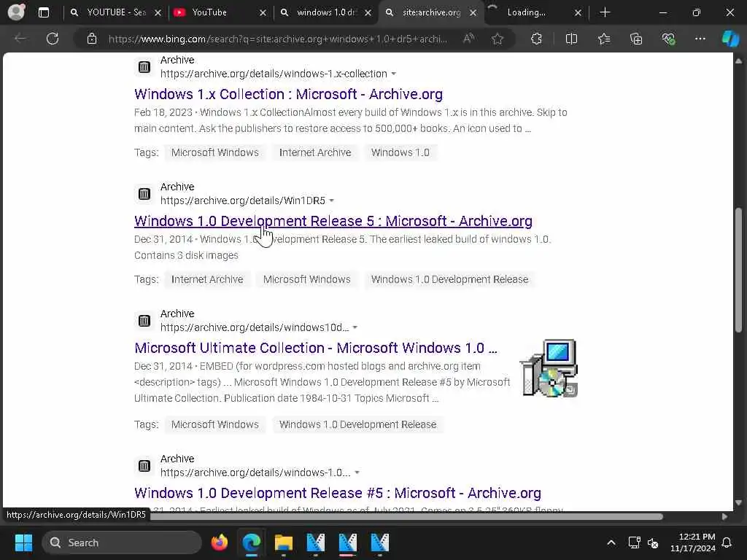Click the archive.org/details/windows-1.x-collection URL
Screen dimensions: 747x560
(274, 74)
